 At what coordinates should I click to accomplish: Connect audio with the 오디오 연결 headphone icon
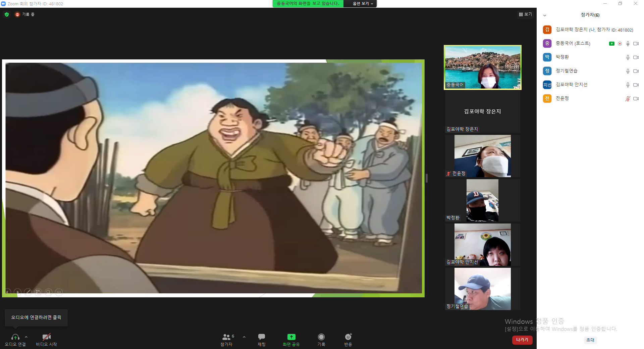point(15,337)
